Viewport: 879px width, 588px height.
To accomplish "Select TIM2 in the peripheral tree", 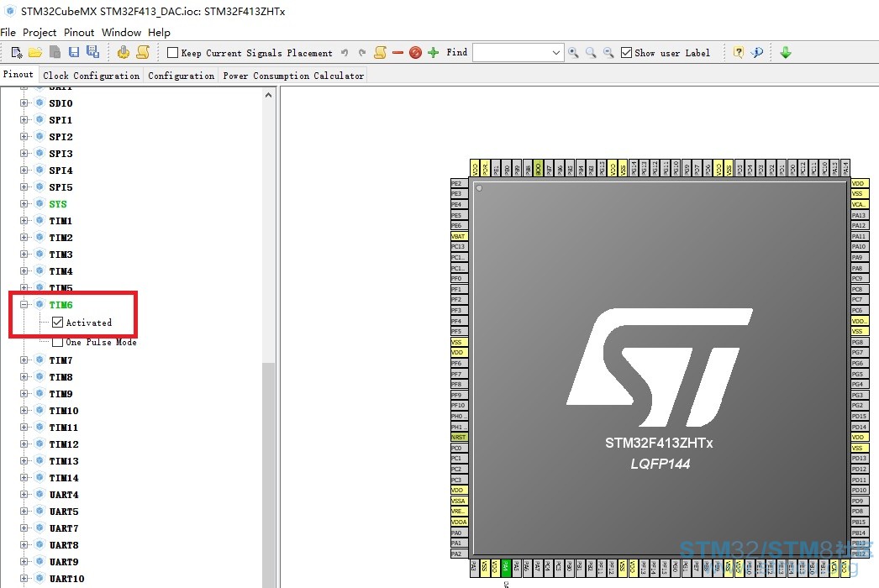I will click(x=61, y=238).
